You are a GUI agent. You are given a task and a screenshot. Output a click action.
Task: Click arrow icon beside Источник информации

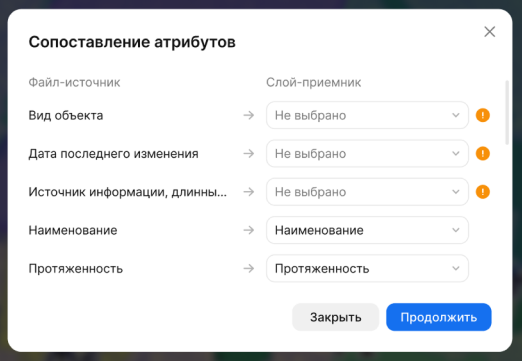coord(249,192)
